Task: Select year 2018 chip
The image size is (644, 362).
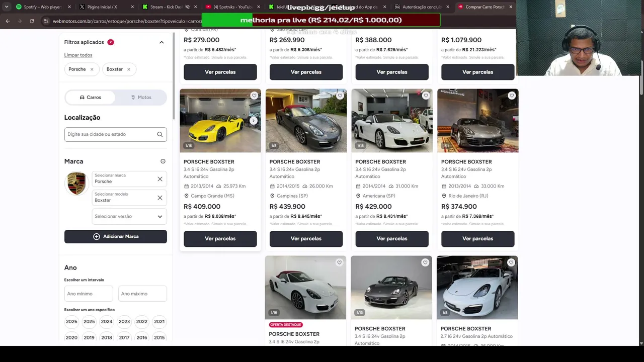Action: click(x=107, y=338)
